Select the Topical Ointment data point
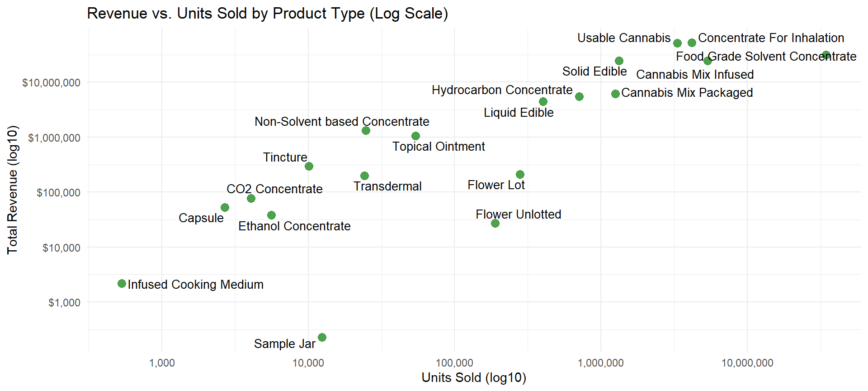Image resolution: width=868 pixels, height=391 pixels. pos(415,136)
